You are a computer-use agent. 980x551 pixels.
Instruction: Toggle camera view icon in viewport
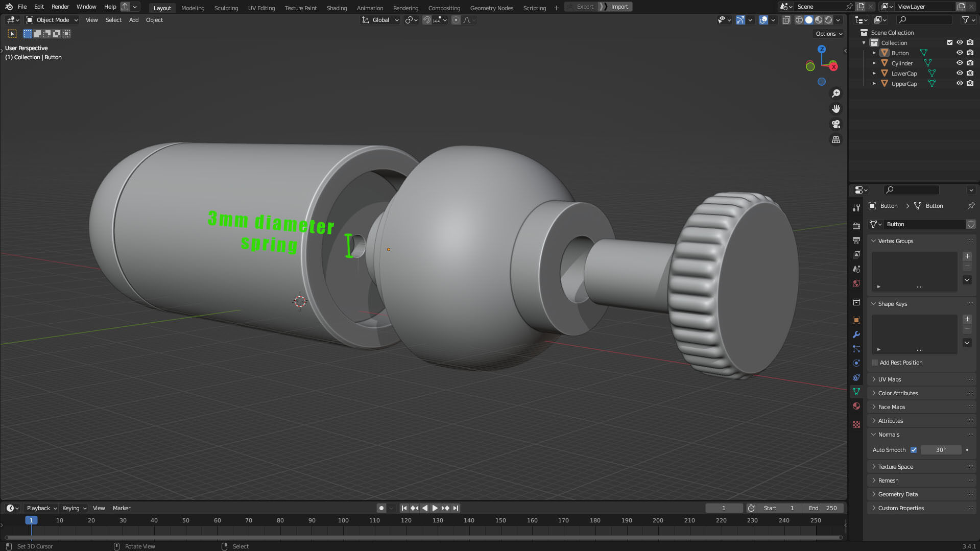pyautogui.click(x=836, y=124)
